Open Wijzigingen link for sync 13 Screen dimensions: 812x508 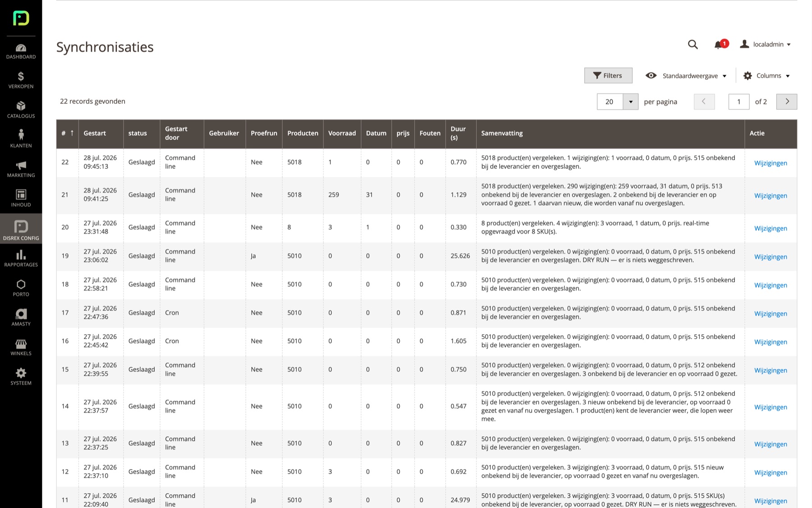[x=770, y=444]
